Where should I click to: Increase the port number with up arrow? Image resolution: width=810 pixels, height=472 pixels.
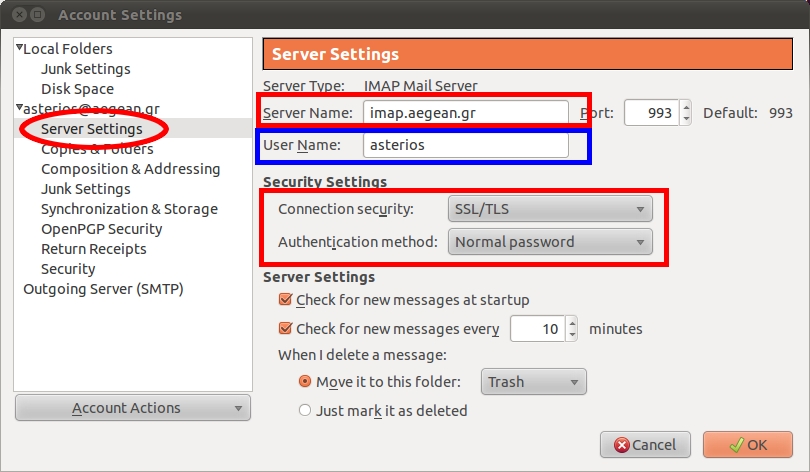686,107
